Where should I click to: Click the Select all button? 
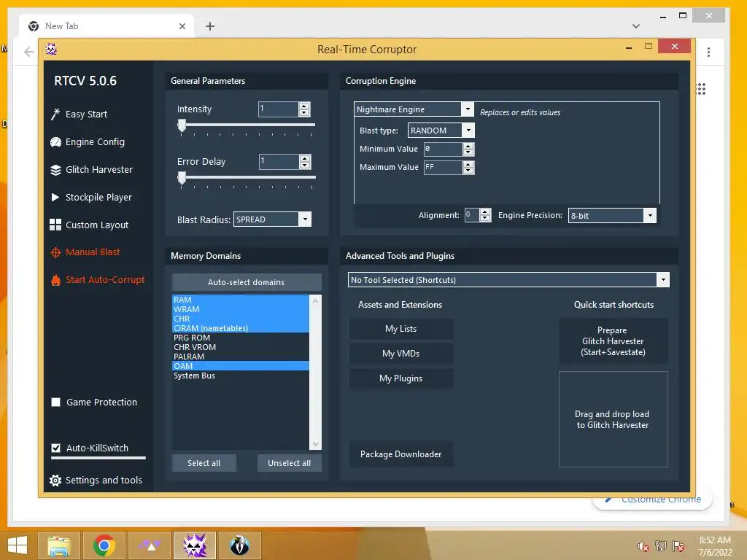click(204, 463)
